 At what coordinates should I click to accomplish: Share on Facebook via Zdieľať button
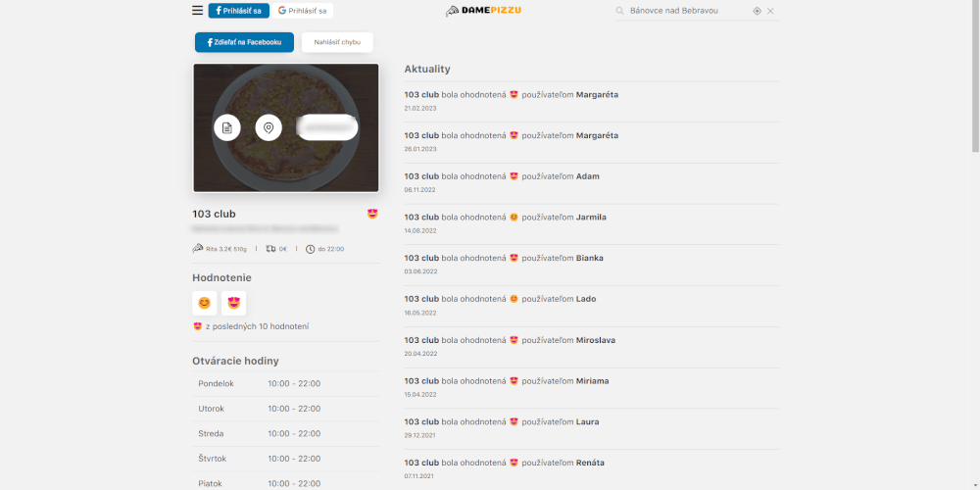[x=244, y=42]
